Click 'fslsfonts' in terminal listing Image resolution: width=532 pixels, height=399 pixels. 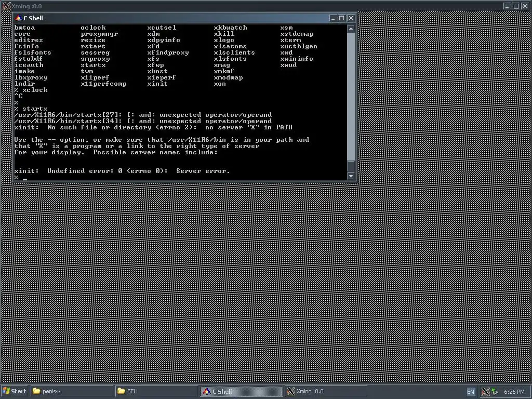[33, 52]
